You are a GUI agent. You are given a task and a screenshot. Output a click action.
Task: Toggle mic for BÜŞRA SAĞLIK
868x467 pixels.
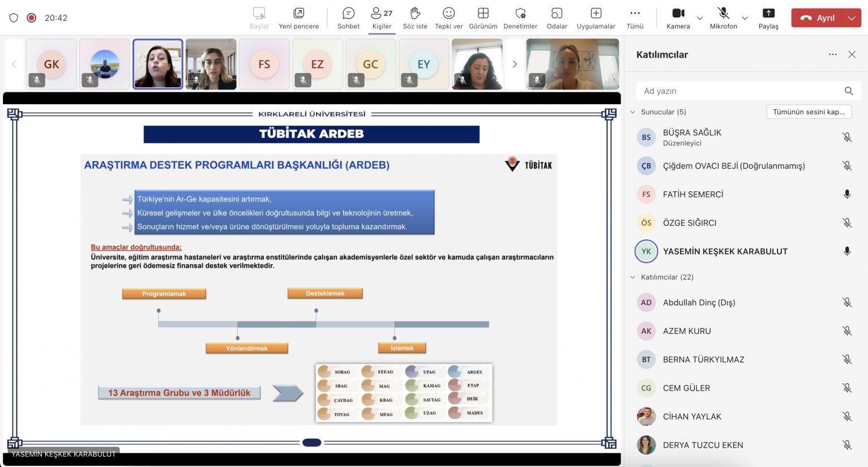846,138
